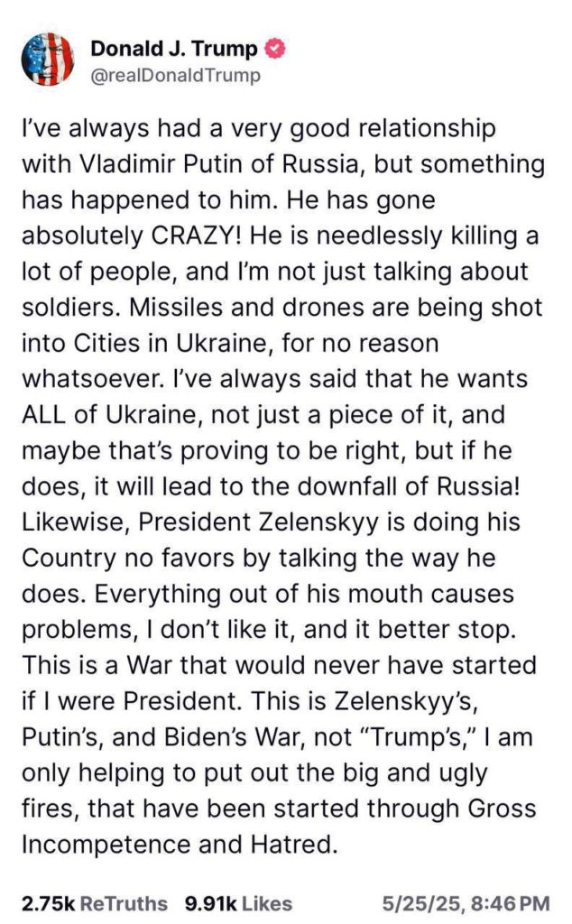Show the 9.91k Likes list

coord(239,902)
